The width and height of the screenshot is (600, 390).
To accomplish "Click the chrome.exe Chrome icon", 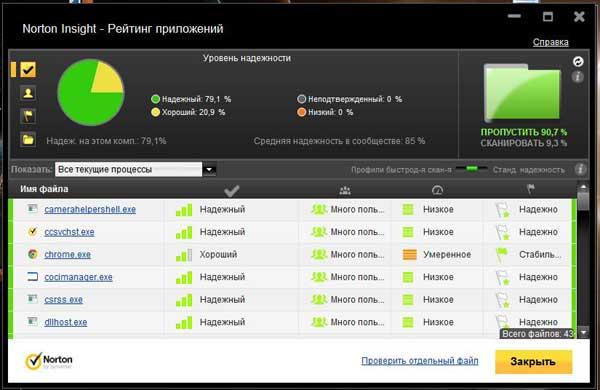I will point(33,254).
